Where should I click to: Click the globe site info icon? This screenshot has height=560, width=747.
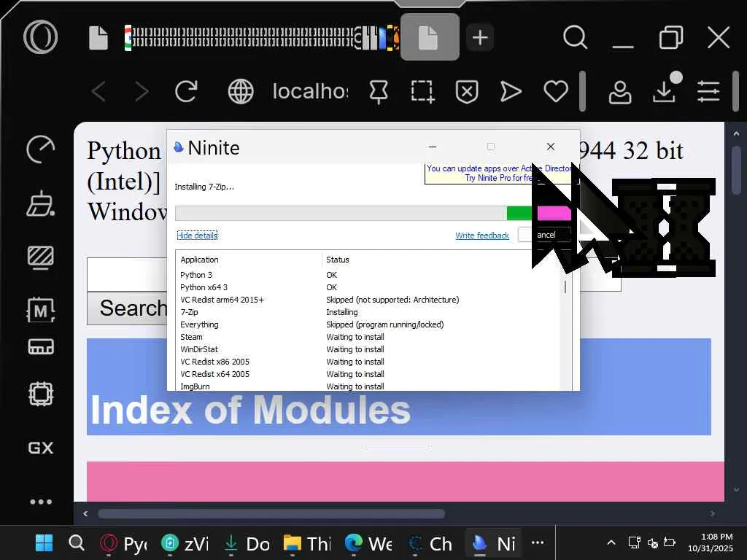pos(241,91)
